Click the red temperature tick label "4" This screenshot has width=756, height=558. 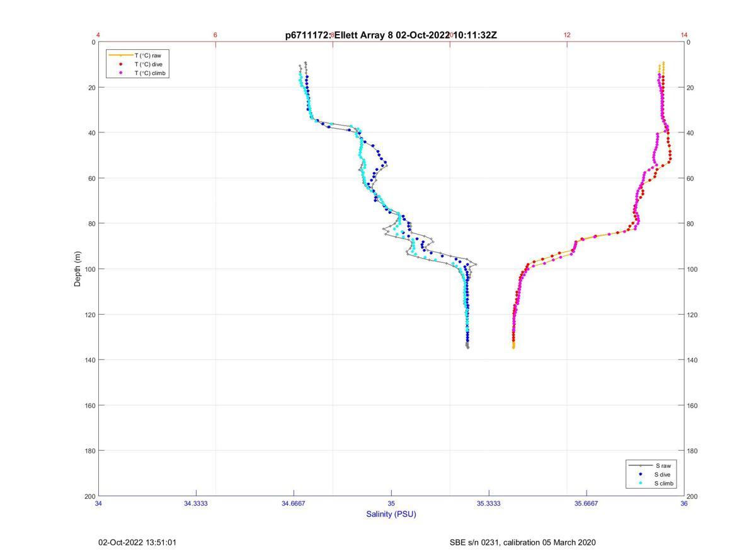[x=98, y=35]
